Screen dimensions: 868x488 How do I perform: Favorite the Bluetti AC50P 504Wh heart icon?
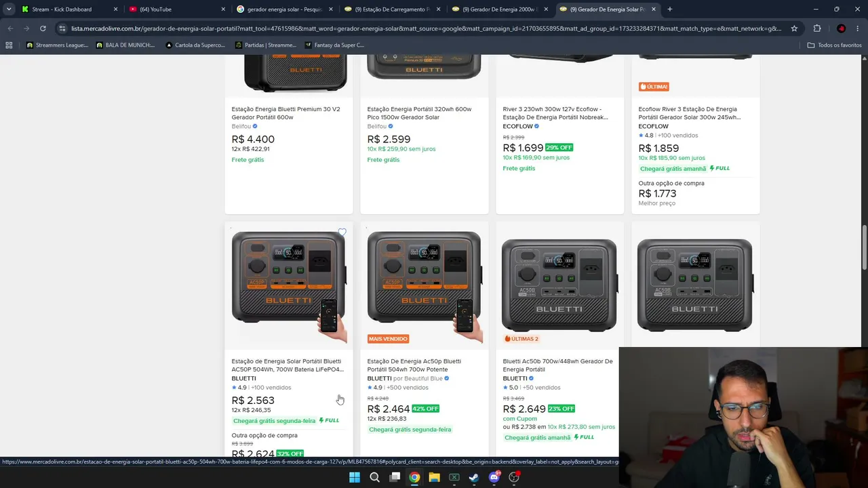(342, 232)
